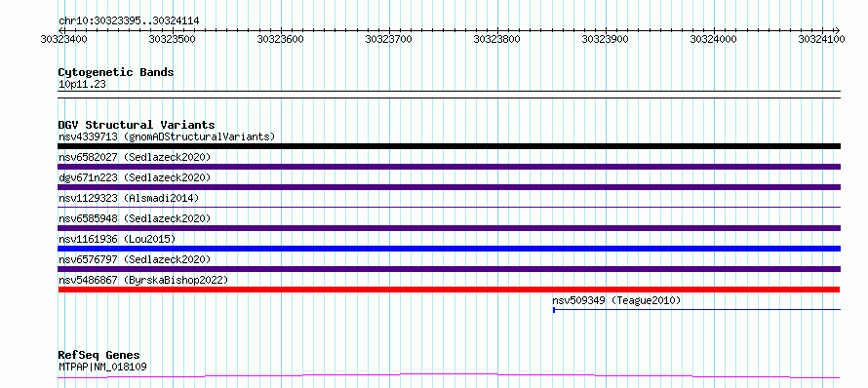
Task: Open variant nsv6585948 (Sedlazeck2020) label
Action: 135,218
